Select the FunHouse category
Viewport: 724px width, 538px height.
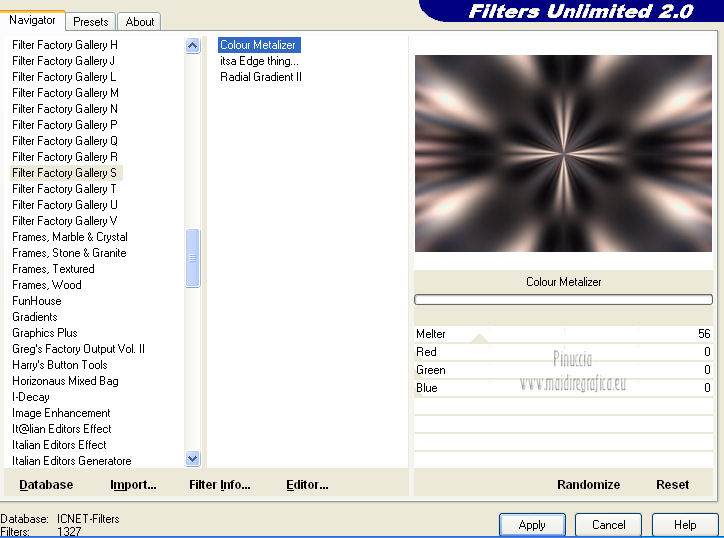(x=36, y=301)
